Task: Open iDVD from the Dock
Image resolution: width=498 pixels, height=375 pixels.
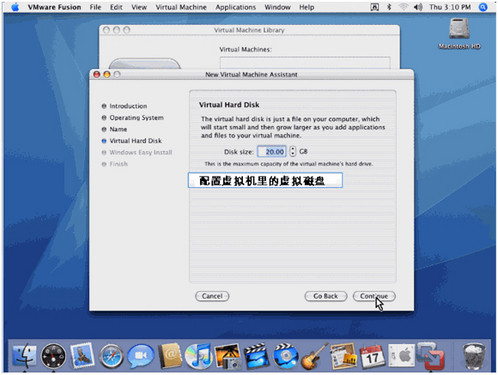Action: point(285,356)
